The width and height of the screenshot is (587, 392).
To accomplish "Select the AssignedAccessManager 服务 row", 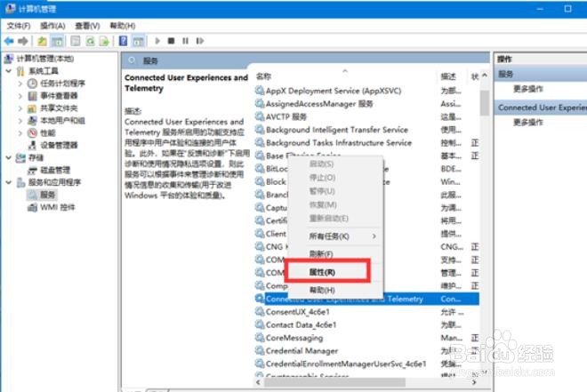I will (319, 104).
